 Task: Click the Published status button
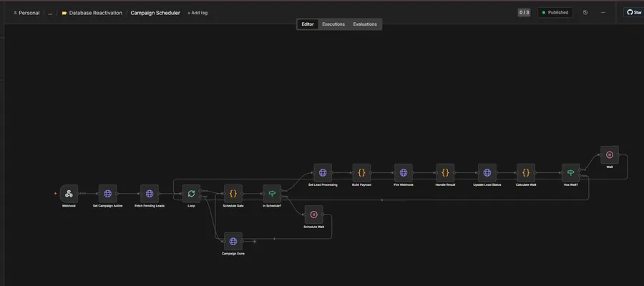click(x=555, y=13)
